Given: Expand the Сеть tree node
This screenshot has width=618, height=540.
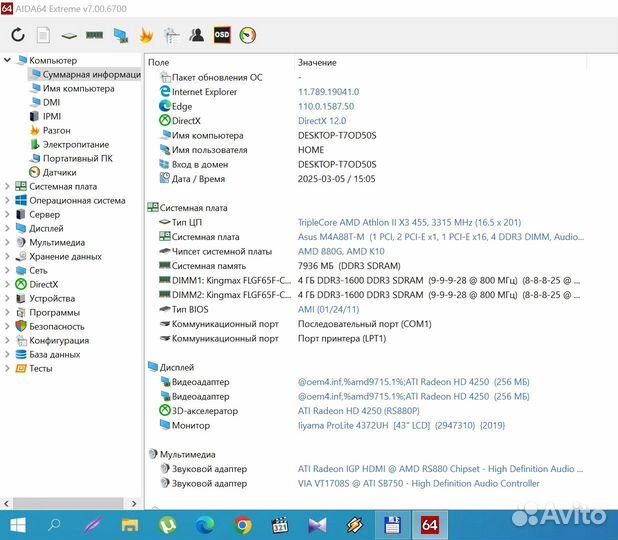Looking at the screenshot, I should click(x=7, y=270).
